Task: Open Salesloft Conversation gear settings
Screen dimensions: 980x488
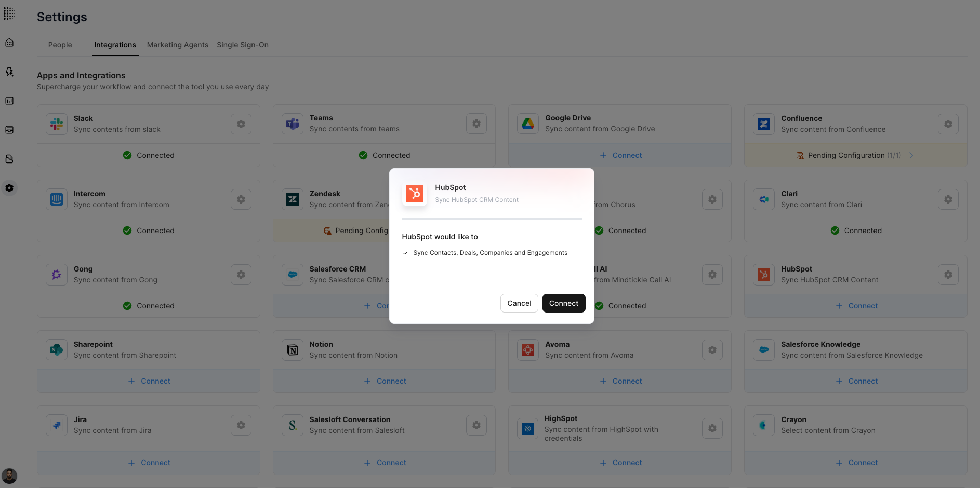Action: click(476, 425)
